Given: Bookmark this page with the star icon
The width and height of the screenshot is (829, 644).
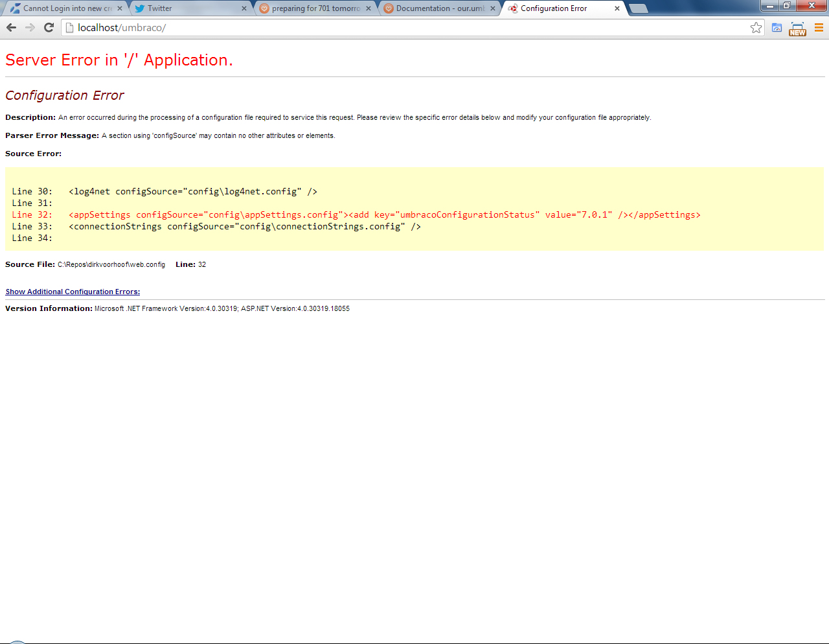Looking at the screenshot, I should click(x=756, y=28).
